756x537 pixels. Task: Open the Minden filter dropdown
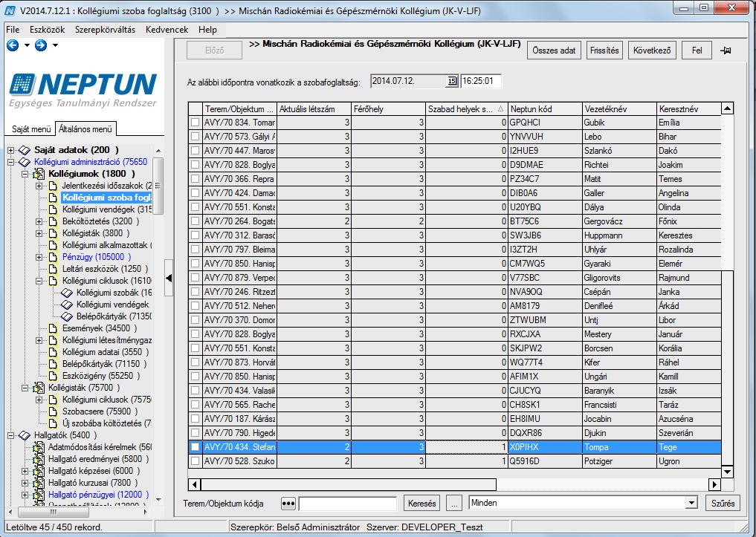[x=692, y=503]
